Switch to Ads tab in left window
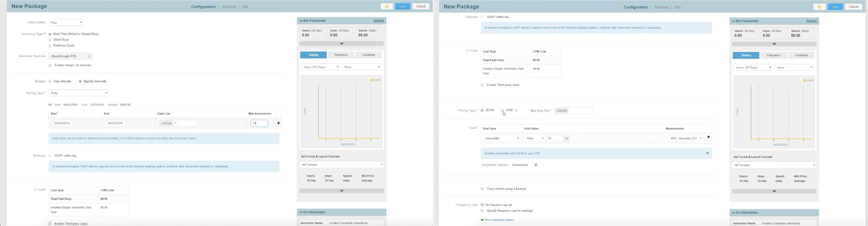 coord(245,7)
